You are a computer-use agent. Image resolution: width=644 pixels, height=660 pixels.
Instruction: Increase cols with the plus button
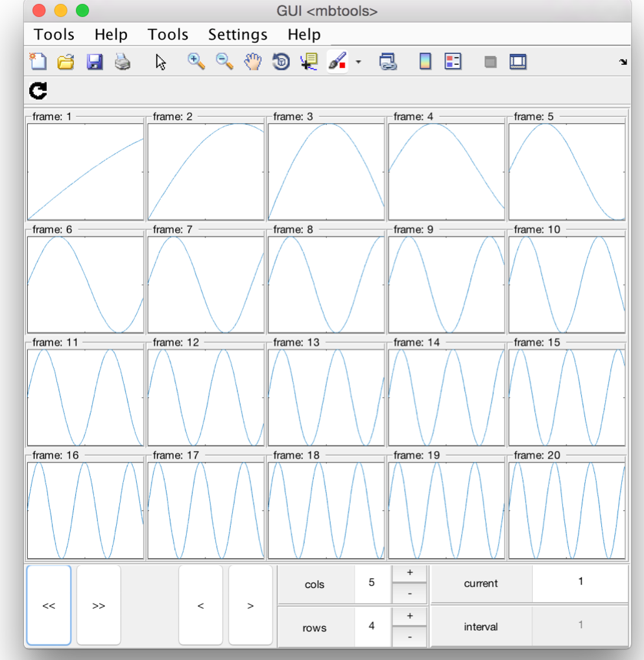pyautogui.click(x=410, y=573)
